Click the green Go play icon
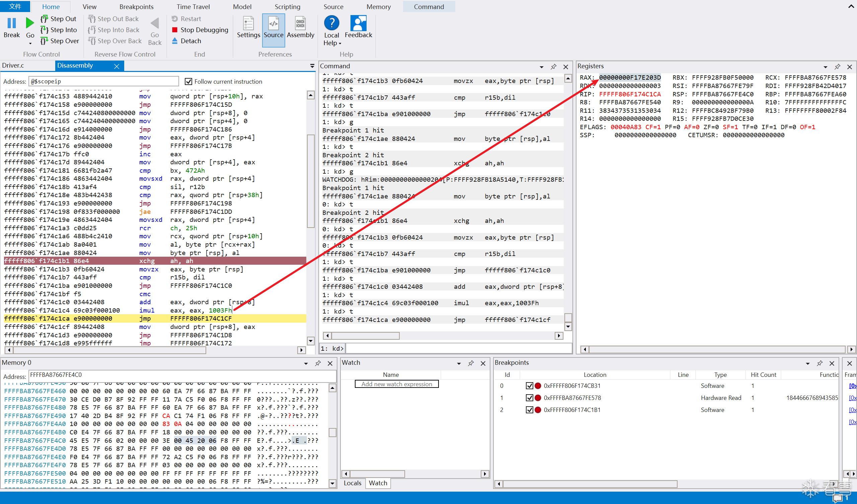 point(30,23)
